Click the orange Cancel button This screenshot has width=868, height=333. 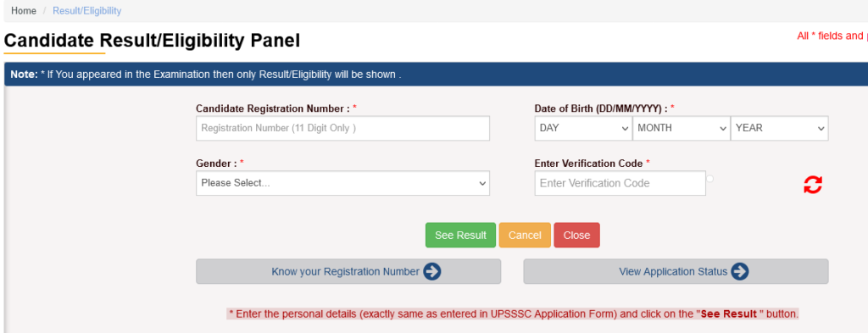(525, 235)
